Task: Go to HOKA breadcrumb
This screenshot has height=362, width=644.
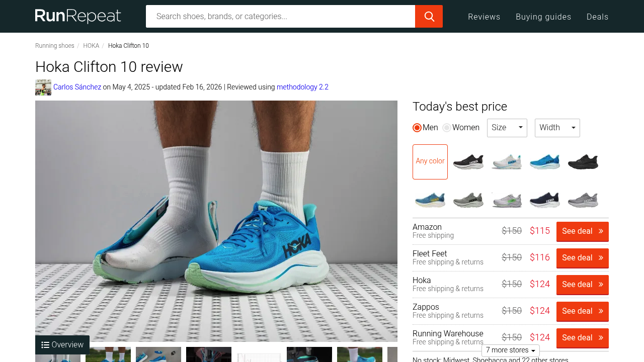Action: click(x=91, y=46)
